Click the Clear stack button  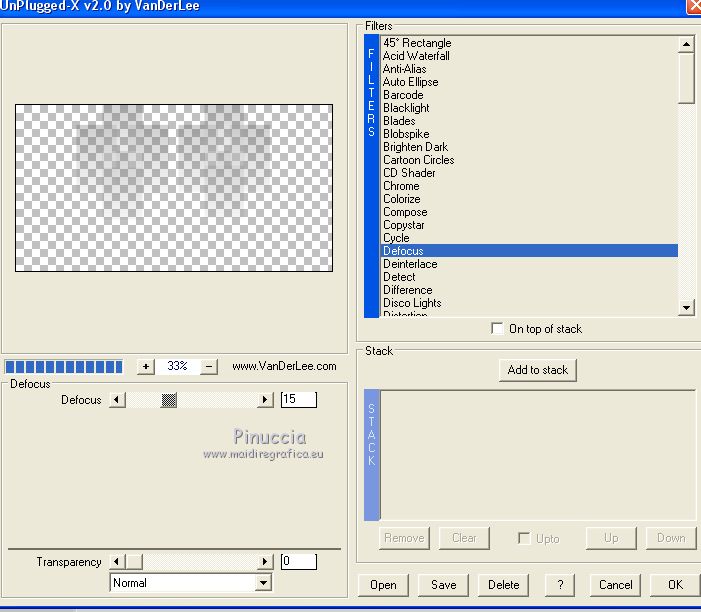(x=464, y=538)
